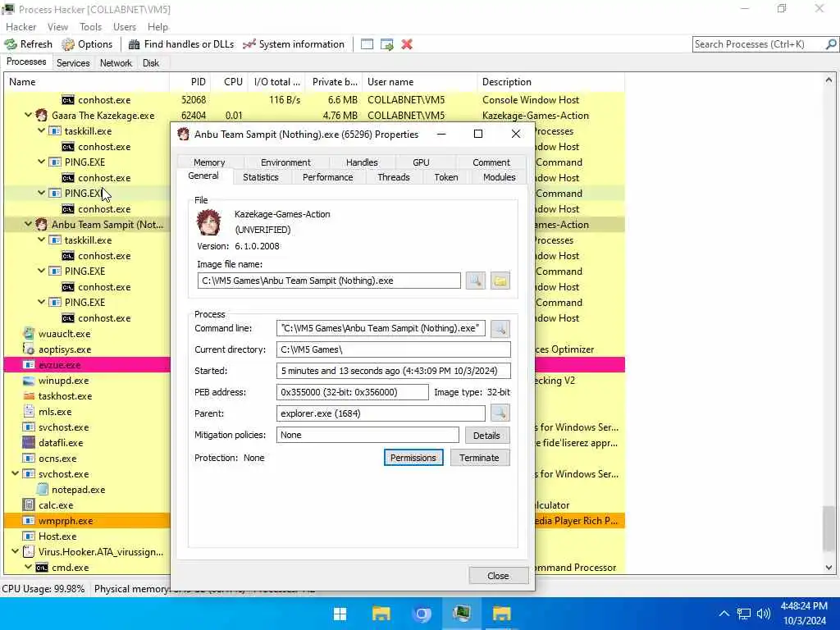Locate parent process with magnifier button
840x630 pixels.
coord(500,413)
